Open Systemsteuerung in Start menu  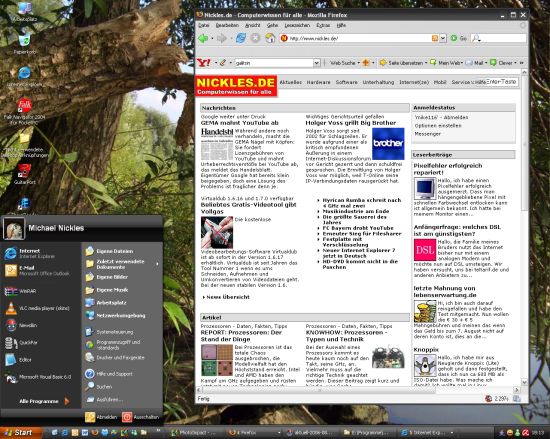click(109, 332)
